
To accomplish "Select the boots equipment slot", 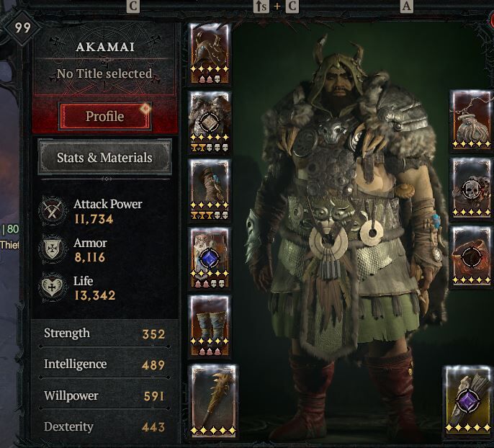I will point(210,326).
